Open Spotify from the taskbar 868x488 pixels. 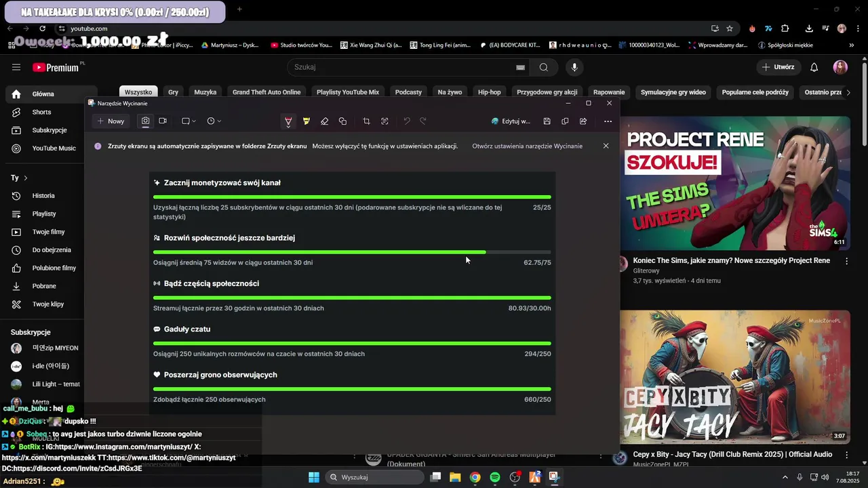tap(495, 477)
